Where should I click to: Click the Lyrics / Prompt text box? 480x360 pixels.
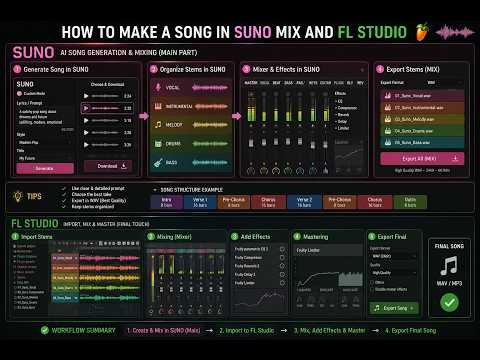[45, 118]
